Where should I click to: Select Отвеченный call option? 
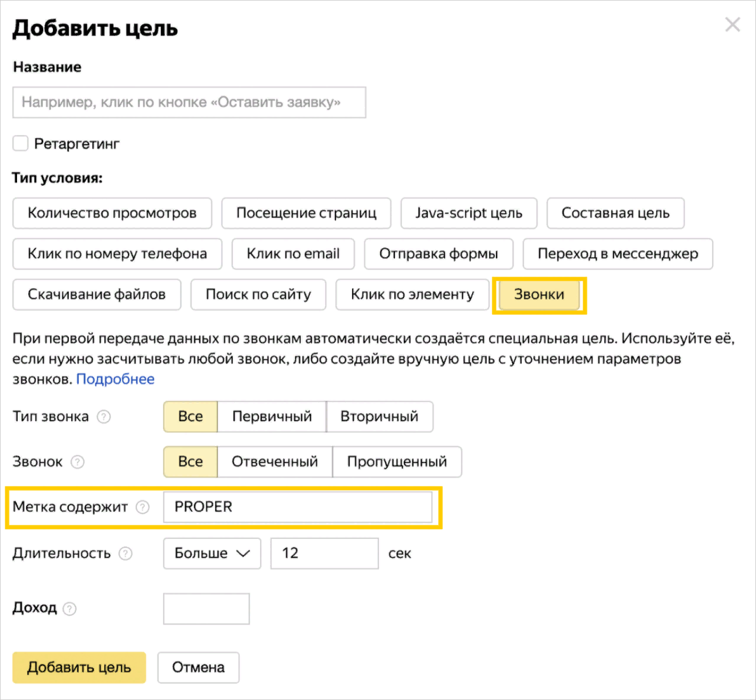[x=275, y=462]
